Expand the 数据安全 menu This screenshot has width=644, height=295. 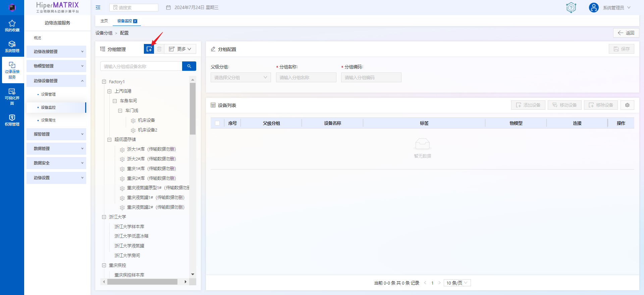click(x=56, y=163)
